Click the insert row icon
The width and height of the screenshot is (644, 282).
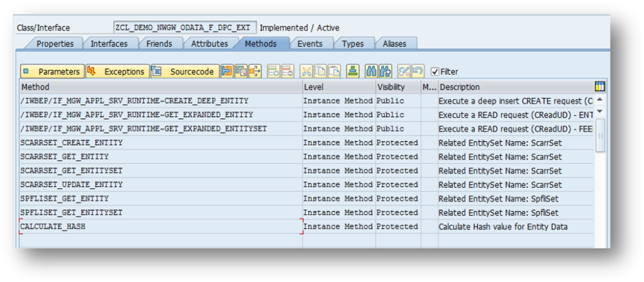click(274, 72)
